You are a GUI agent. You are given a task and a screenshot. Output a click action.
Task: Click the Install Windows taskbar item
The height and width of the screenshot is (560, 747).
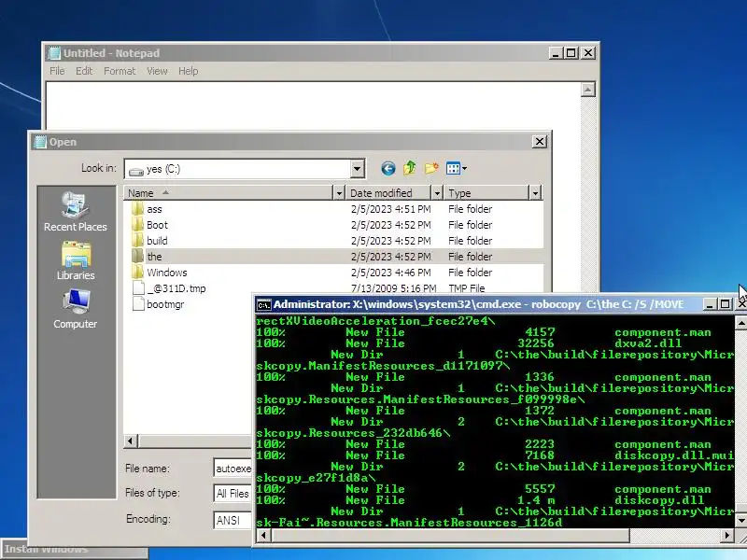74,549
